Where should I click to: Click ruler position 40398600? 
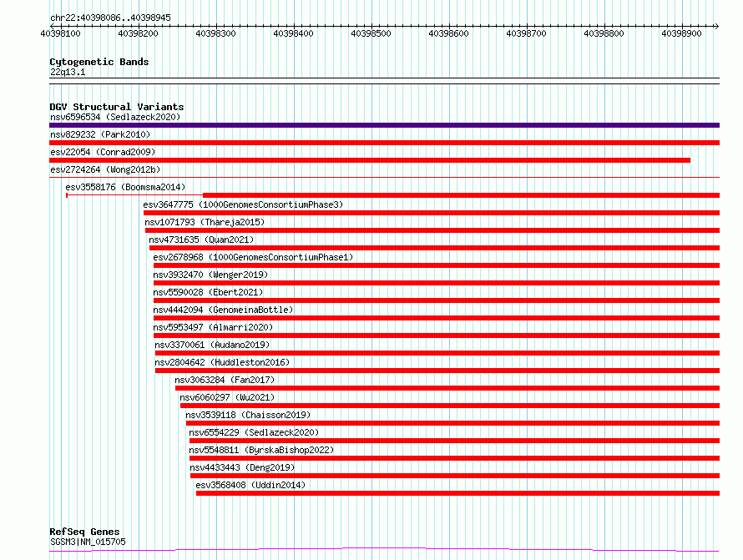pos(449,33)
